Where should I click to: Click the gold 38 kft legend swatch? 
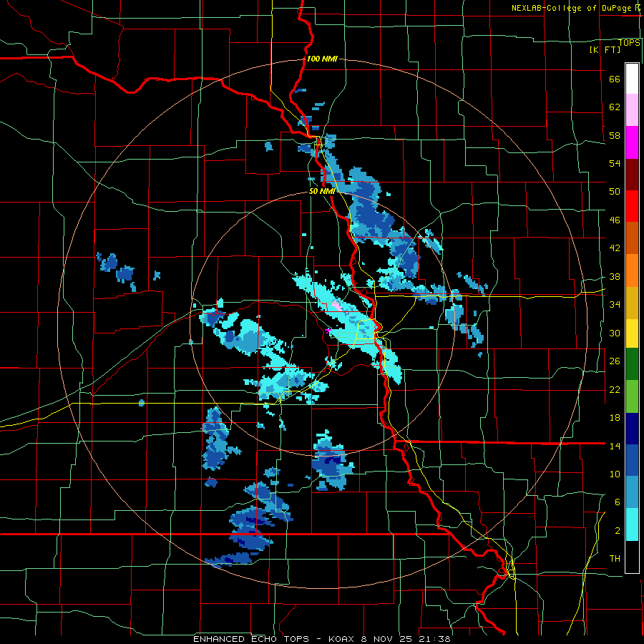tap(632, 303)
